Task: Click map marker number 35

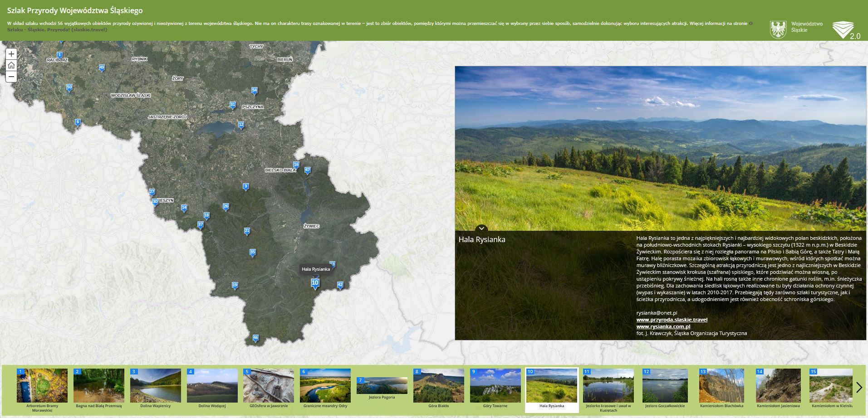Action: point(253,253)
